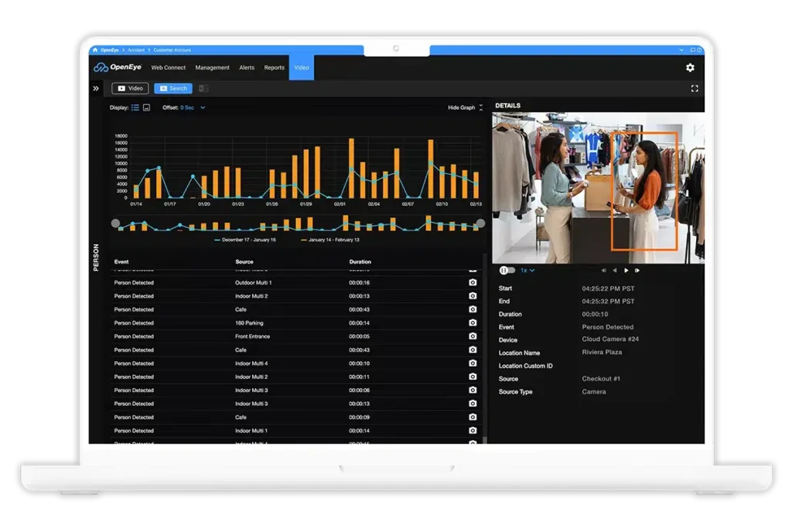Hide the event graph
Screen dimensions: 792x532
click(x=462, y=107)
